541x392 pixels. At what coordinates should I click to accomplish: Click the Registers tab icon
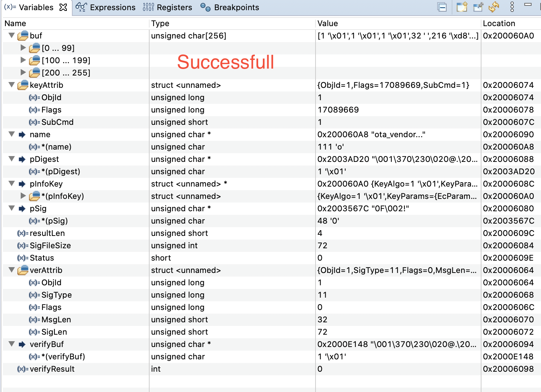tap(148, 7)
